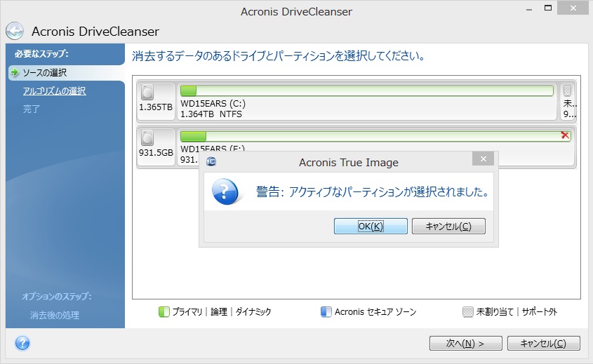Close the Acronis True Image dialog
593x364 pixels.
483,159
